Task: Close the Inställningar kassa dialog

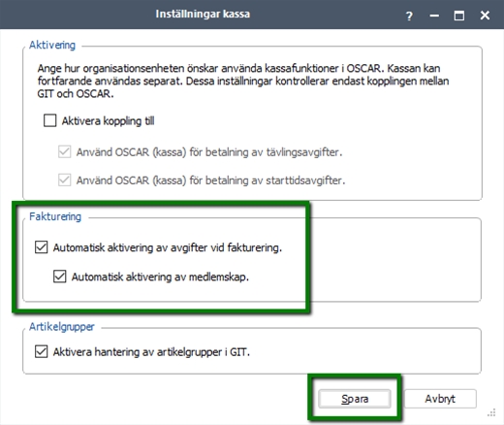Action: [485, 16]
